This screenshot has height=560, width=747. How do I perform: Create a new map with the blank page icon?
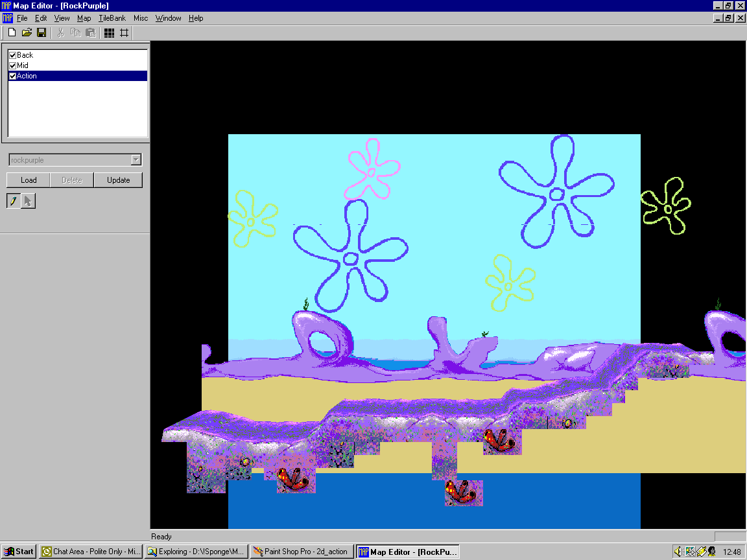12,32
